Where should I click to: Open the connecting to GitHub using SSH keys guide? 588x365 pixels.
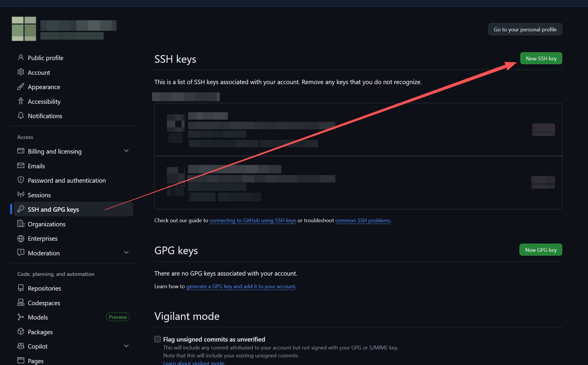pos(252,220)
